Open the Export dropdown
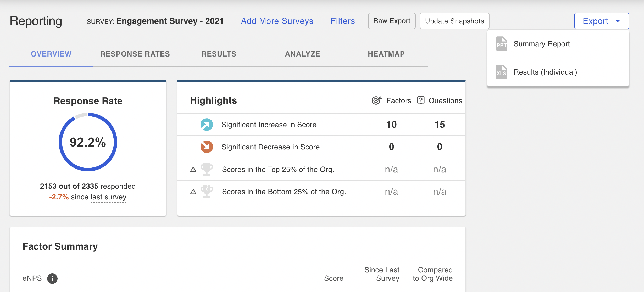 [x=602, y=21]
